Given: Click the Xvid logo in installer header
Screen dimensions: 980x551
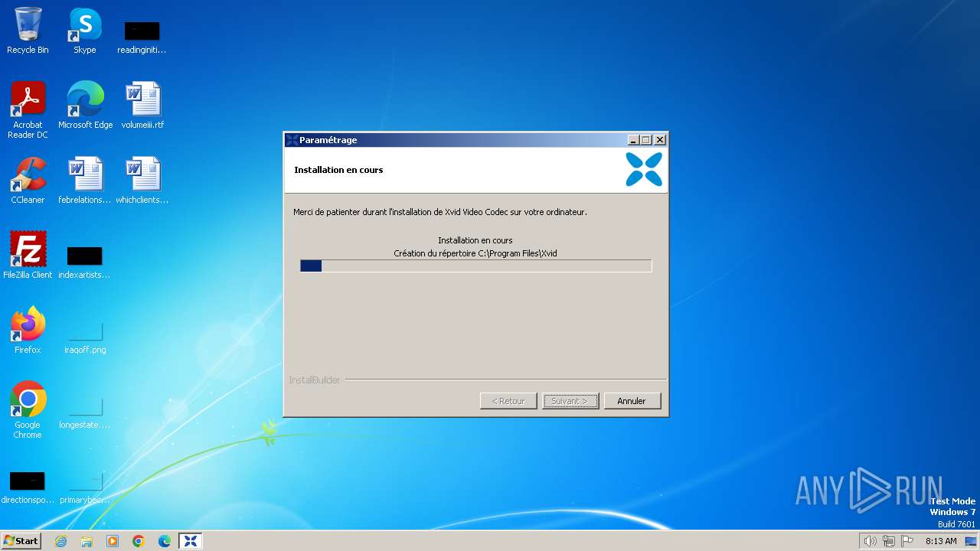Looking at the screenshot, I should tap(644, 169).
